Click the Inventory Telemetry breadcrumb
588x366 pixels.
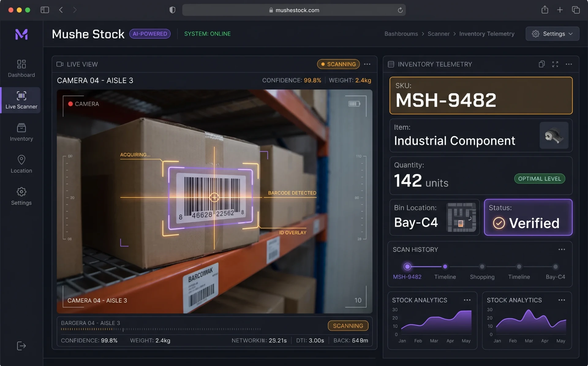[x=487, y=34]
